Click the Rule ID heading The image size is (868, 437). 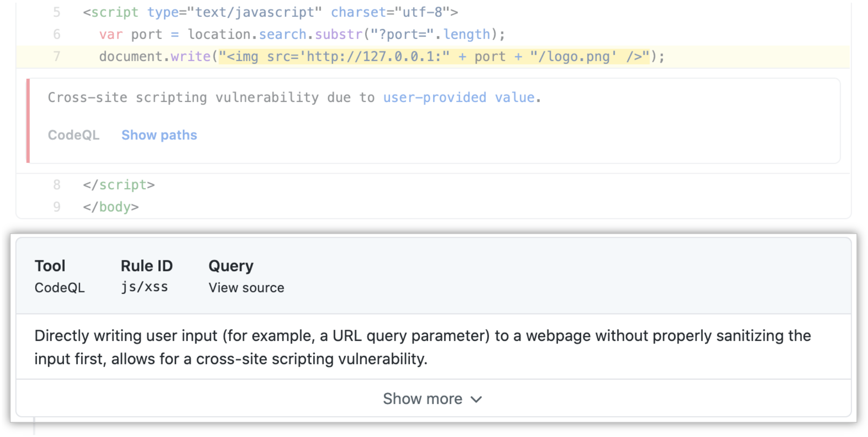point(147,266)
